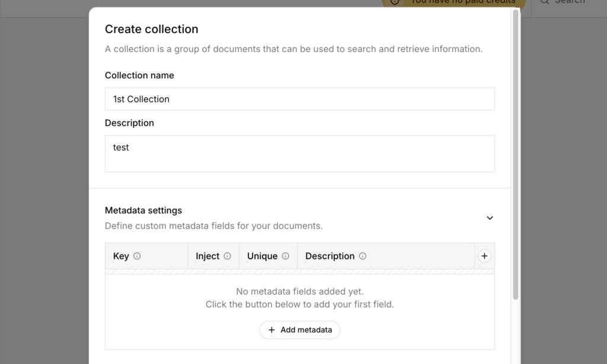Screen dimensions: 607x364
Task: Click the Collection name label
Action: click(x=139, y=75)
